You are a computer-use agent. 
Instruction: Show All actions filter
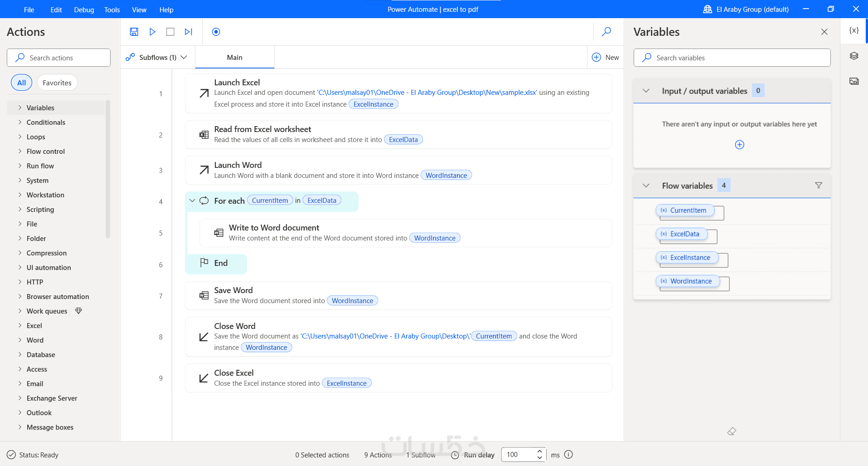[x=21, y=83]
